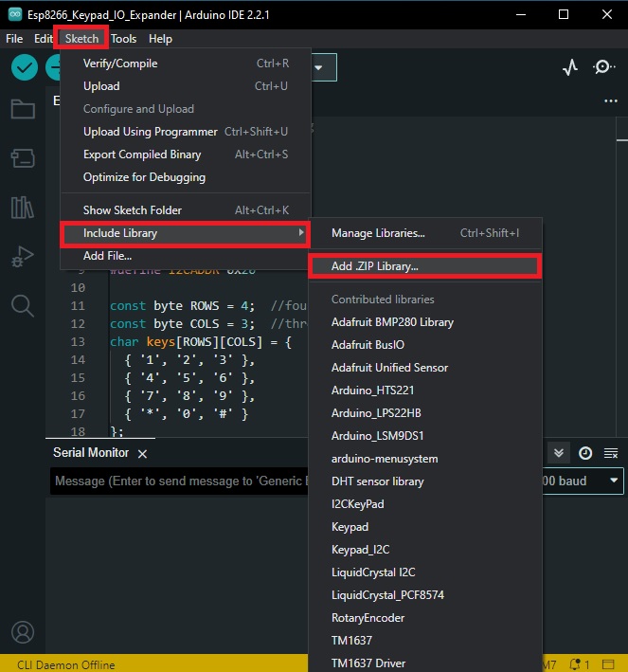Expand the board selector dropdown arrow

[318, 67]
